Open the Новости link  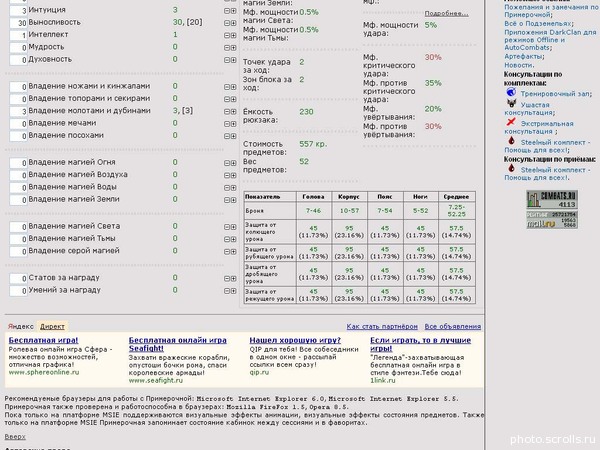(x=518, y=65)
